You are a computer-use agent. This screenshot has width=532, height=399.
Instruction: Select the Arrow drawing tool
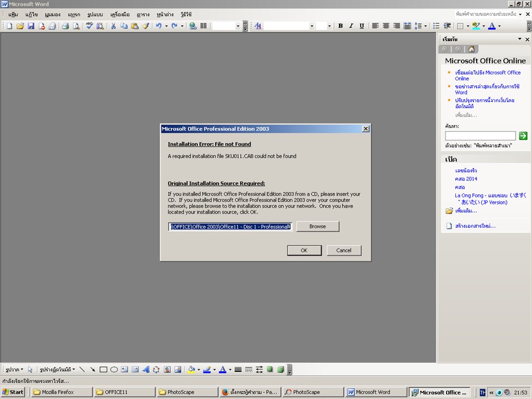click(x=92, y=370)
